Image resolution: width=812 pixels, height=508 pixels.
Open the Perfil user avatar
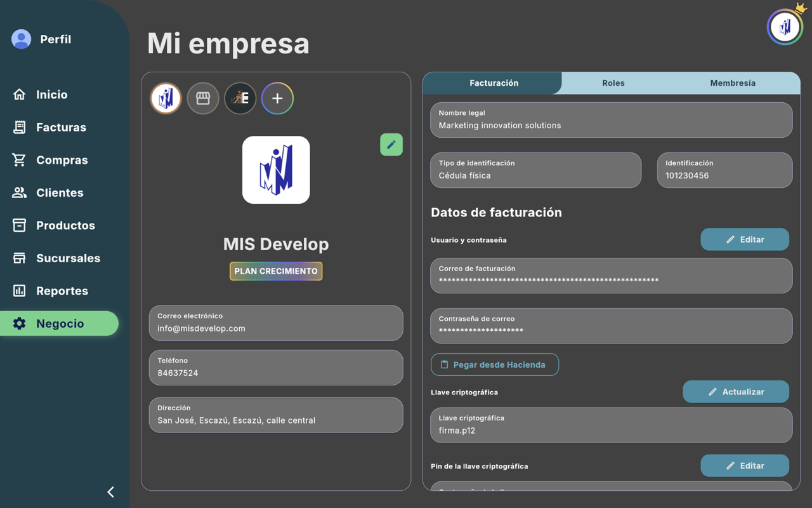pos(21,39)
